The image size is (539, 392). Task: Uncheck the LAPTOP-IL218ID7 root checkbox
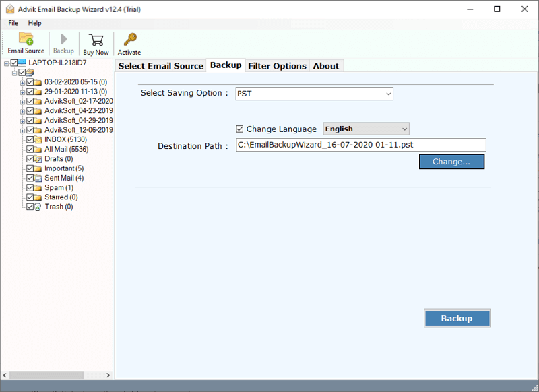[13, 63]
